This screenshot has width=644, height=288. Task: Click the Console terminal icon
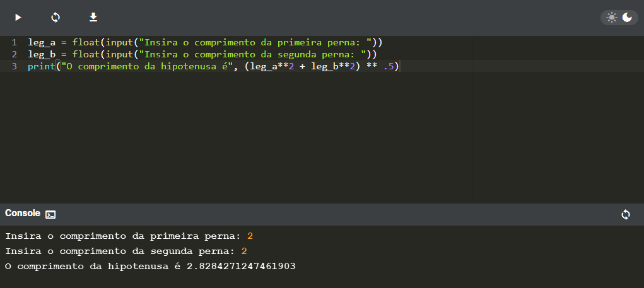(50, 214)
